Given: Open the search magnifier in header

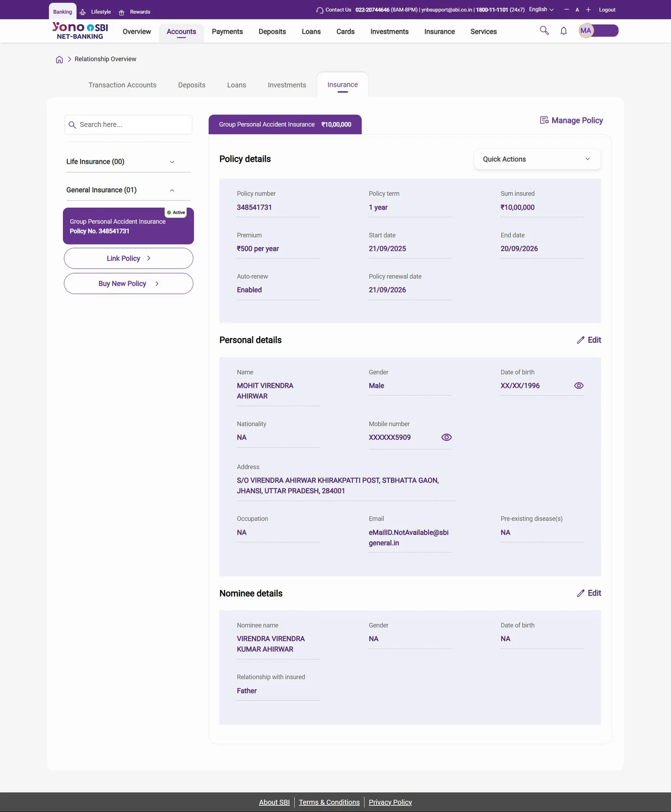Looking at the screenshot, I should tap(544, 30).
